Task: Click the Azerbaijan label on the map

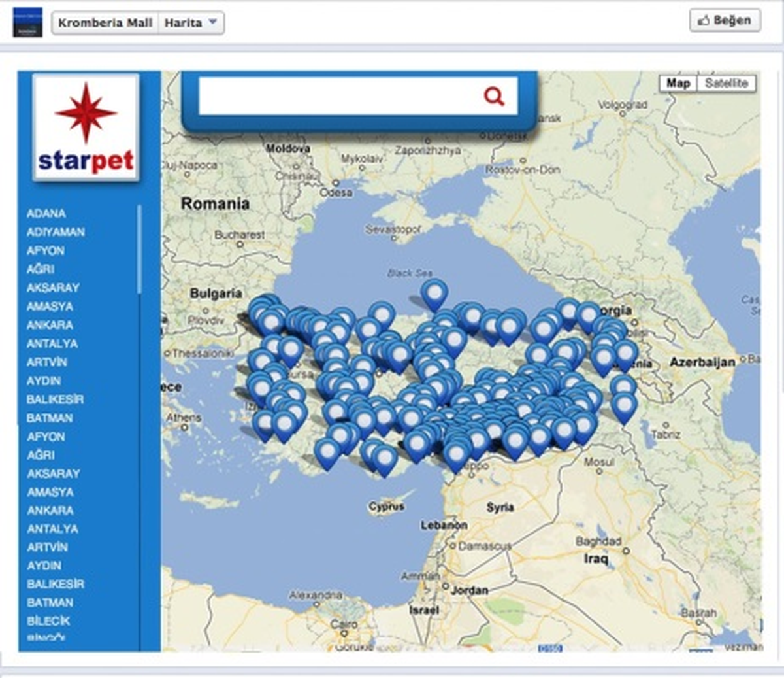Action: point(702,362)
